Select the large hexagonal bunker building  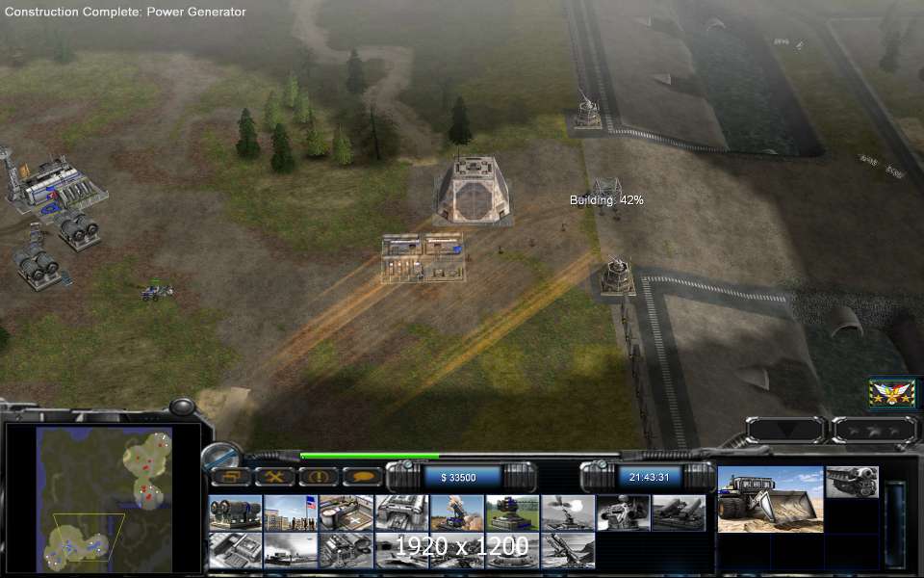pyautogui.click(x=473, y=192)
